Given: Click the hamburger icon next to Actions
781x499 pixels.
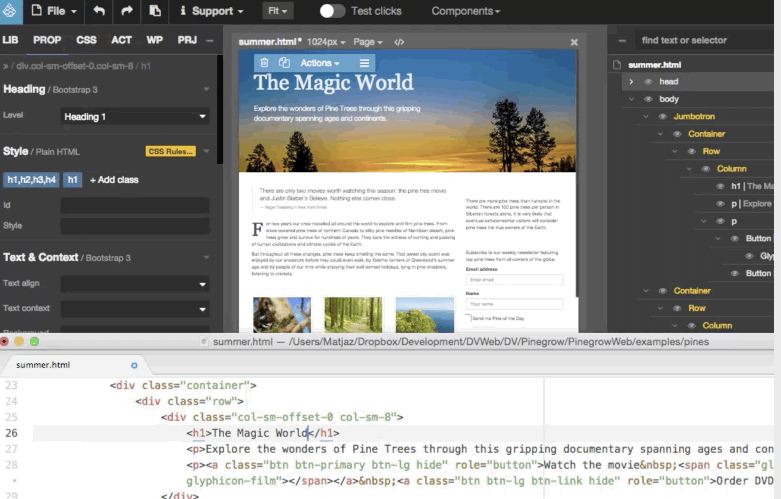Looking at the screenshot, I should [x=365, y=62].
